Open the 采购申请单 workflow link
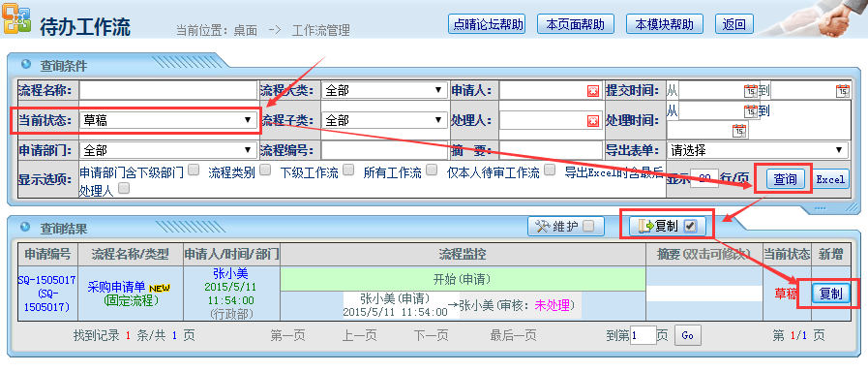Screen dimensions: 868x372 116,287
